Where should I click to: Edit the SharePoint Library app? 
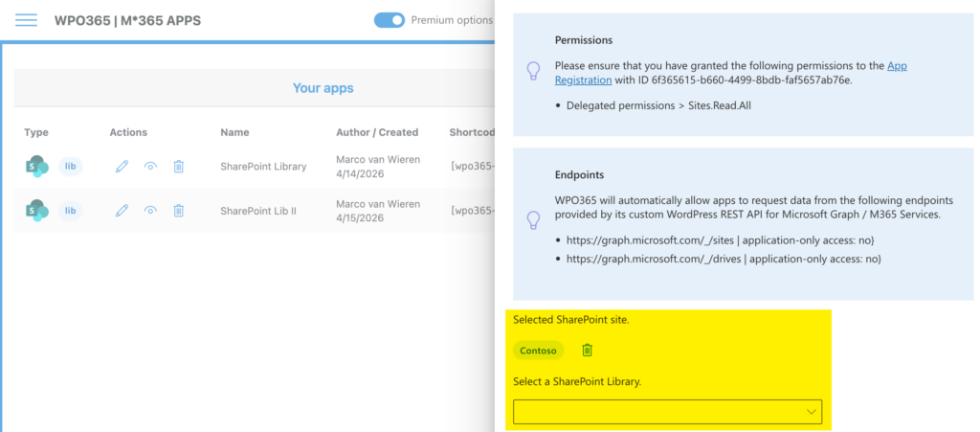(122, 167)
